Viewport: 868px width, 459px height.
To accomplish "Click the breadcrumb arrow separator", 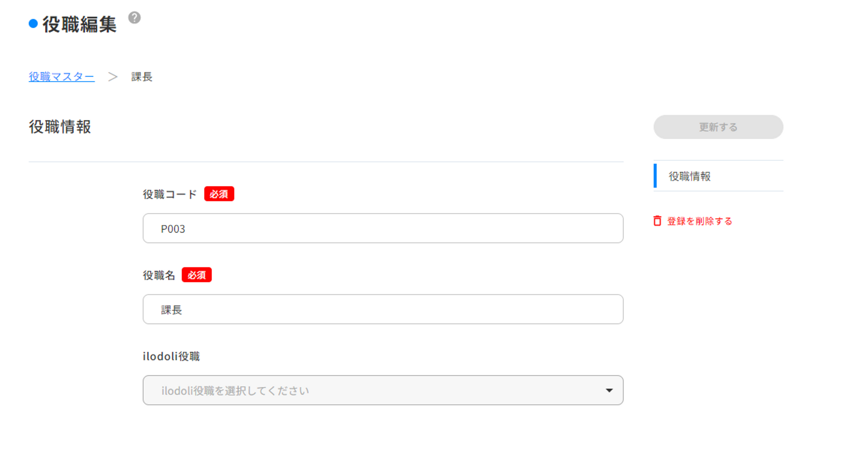I will pyautogui.click(x=113, y=77).
